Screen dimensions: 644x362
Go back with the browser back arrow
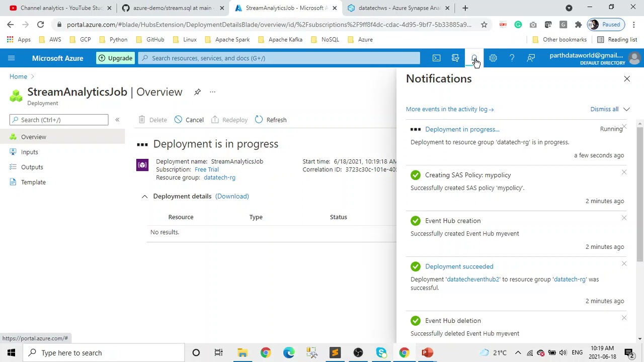[x=10, y=24]
